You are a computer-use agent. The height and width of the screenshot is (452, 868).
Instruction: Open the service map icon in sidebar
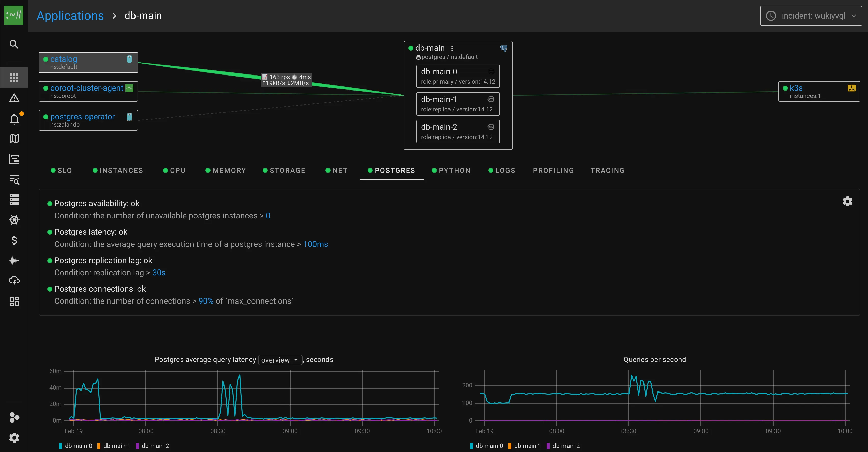click(14, 139)
